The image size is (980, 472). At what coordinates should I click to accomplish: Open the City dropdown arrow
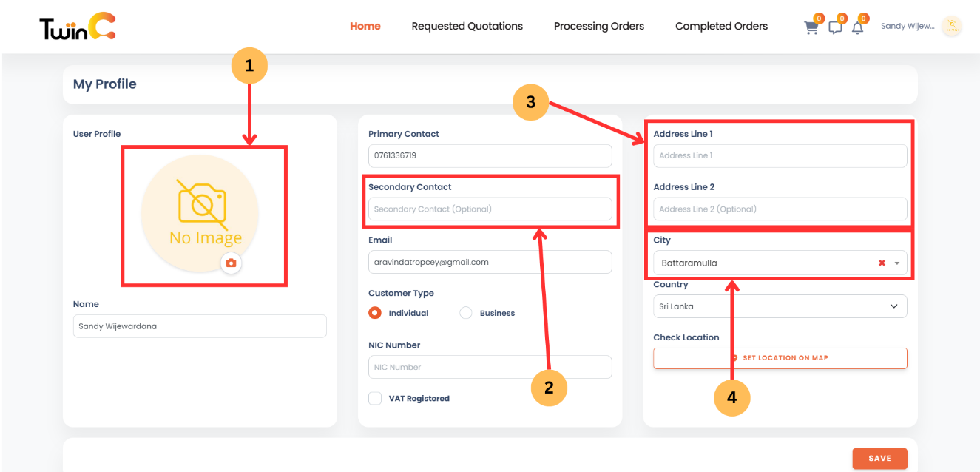point(896,262)
